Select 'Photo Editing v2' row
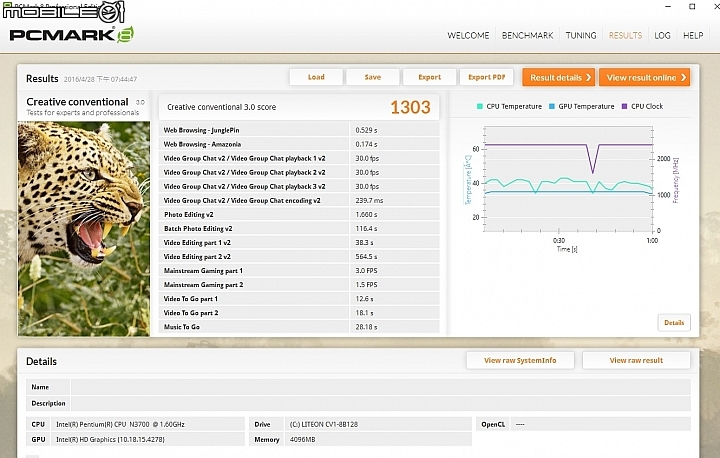The image size is (720, 458). (x=299, y=215)
